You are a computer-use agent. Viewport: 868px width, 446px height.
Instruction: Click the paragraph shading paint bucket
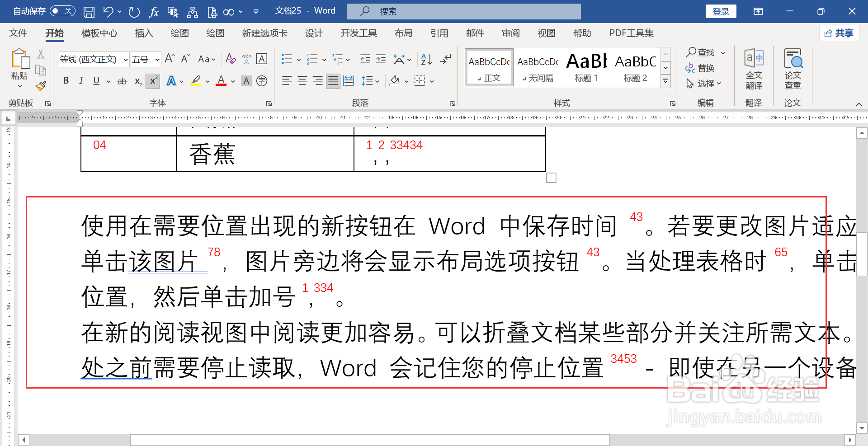(395, 81)
